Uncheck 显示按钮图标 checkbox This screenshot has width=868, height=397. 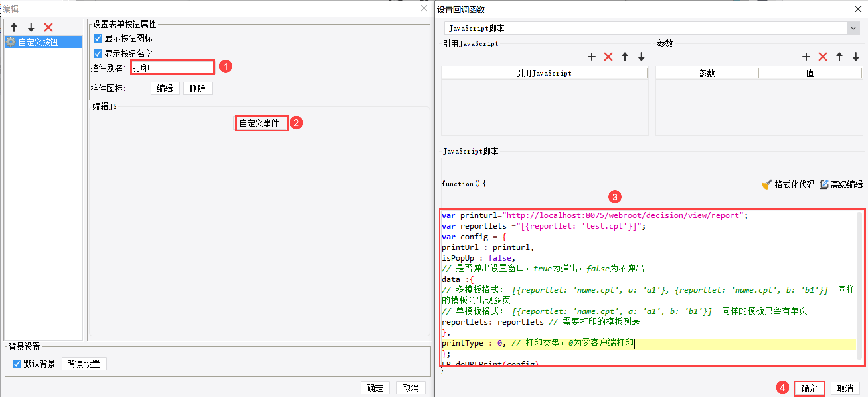click(98, 39)
